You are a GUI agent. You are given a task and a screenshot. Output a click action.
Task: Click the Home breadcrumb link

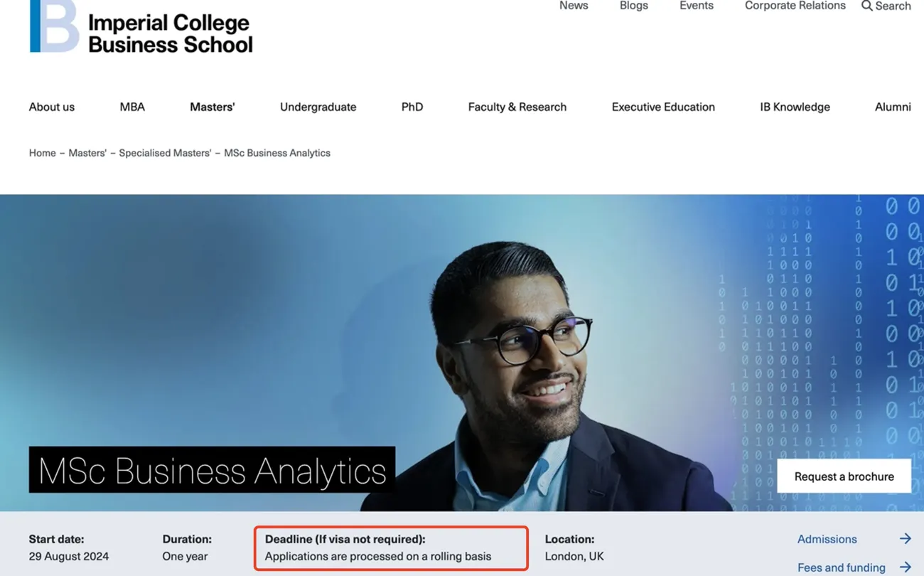(42, 153)
